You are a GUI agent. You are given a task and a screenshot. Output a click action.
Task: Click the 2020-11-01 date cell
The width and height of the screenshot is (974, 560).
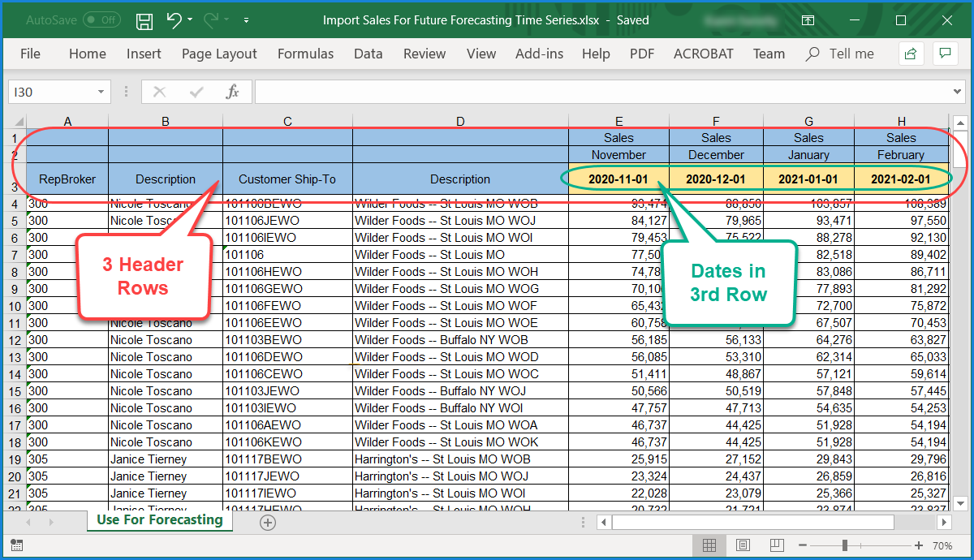coord(618,179)
